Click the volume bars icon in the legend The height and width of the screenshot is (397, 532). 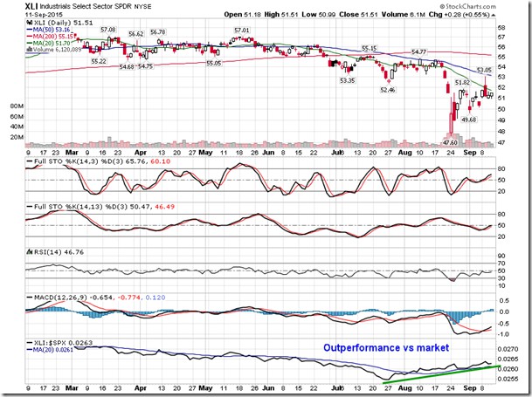29,49
